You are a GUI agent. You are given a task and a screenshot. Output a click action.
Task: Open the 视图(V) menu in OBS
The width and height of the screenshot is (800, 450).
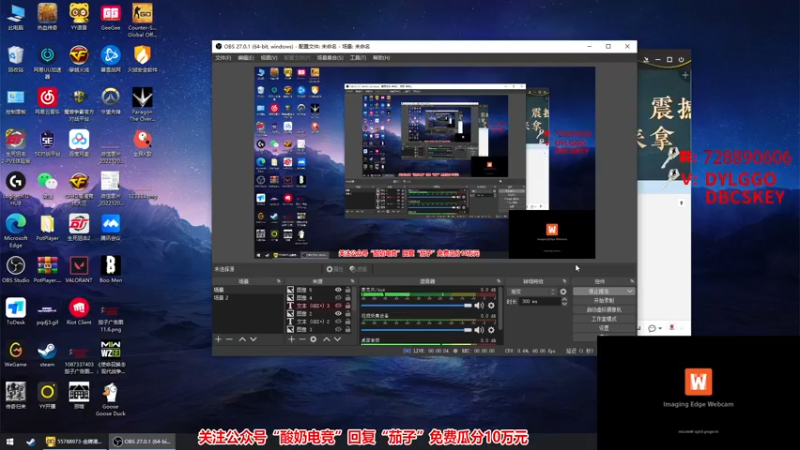269,58
